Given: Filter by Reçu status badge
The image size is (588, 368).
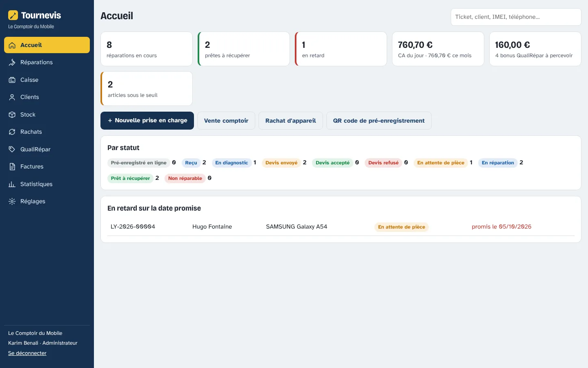Looking at the screenshot, I should (191, 163).
